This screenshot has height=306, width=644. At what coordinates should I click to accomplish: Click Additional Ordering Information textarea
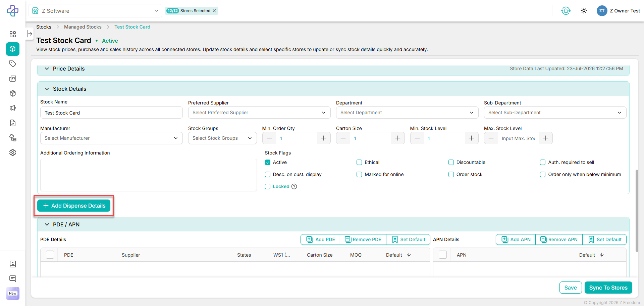click(149, 175)
